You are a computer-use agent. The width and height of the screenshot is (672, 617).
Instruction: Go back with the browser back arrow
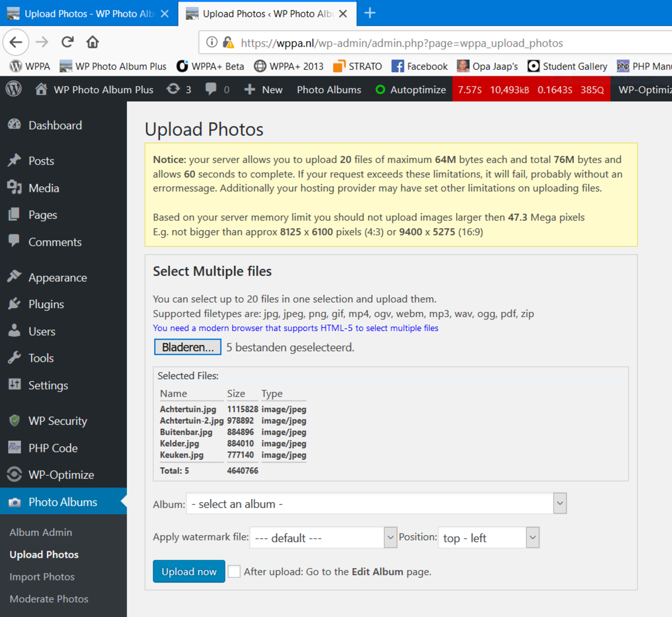pyautogui.click(x=16, y=43)
